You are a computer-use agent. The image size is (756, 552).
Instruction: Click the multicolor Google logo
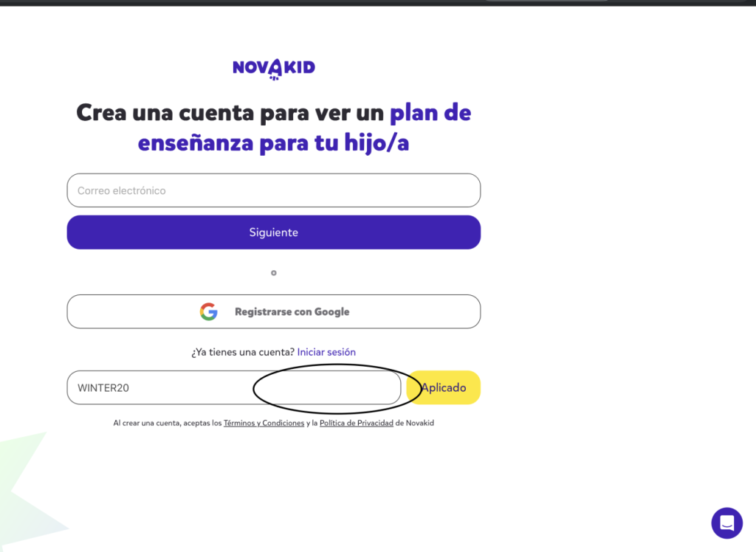[209, 311]
